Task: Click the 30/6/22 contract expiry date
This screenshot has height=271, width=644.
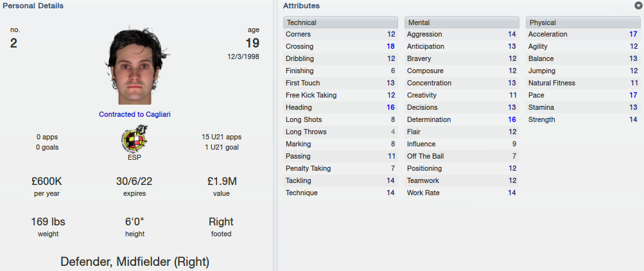Action: [135, 182]
